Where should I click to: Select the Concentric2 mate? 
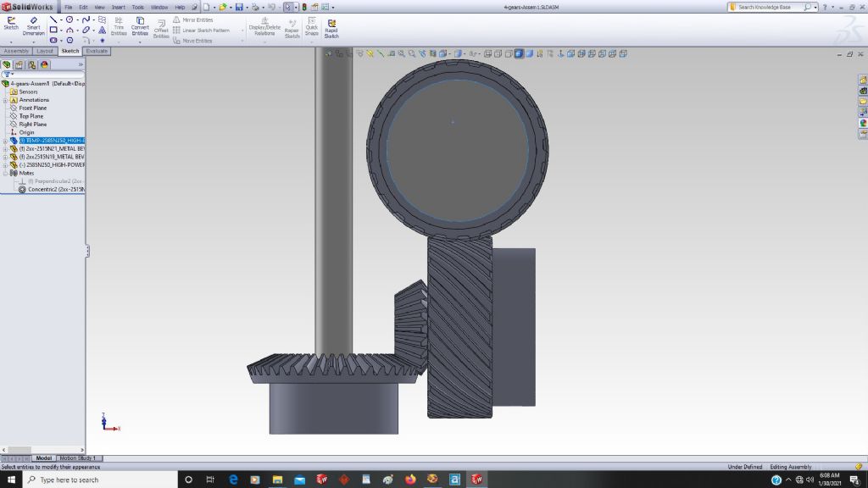(x=52, y=189)
